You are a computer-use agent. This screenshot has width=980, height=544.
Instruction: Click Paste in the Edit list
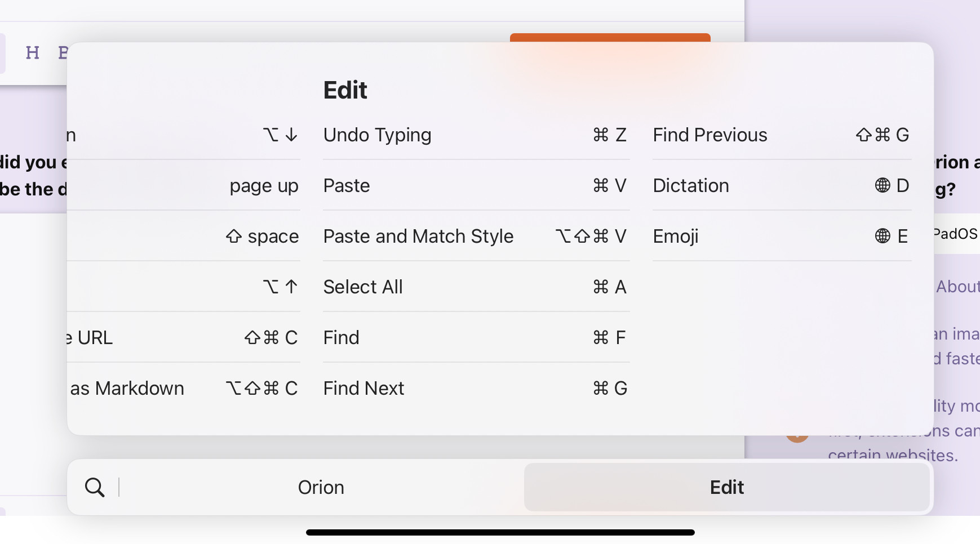pos(475,186)
